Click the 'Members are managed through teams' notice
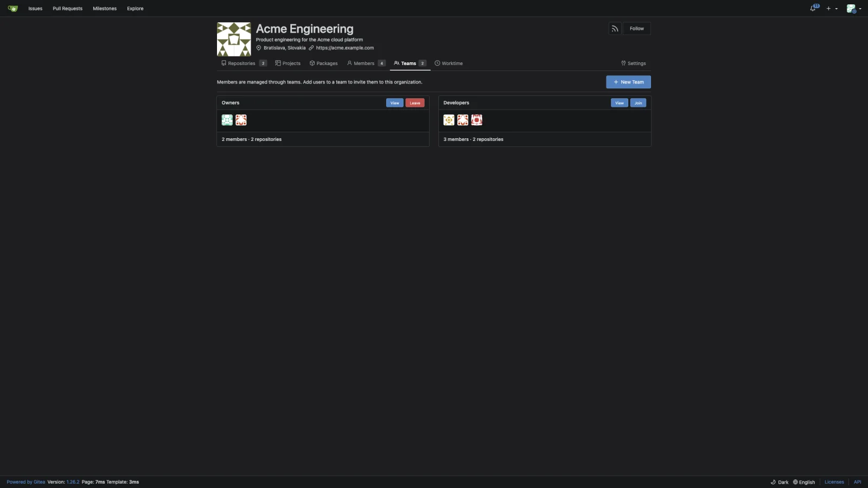Image resolution: width=868 pixels, height=488 pixels. pos(320,82)
